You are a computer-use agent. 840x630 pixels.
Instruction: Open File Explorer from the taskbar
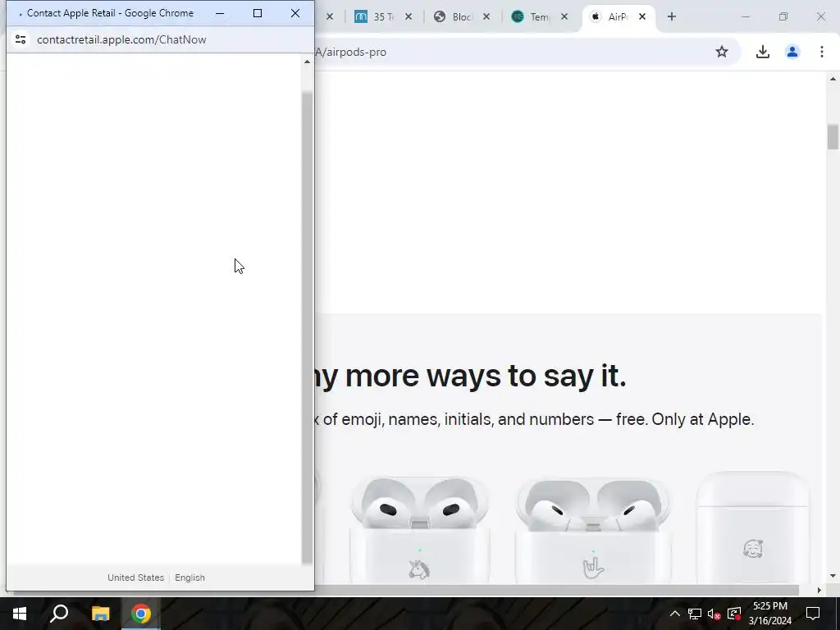pos(100,614)
